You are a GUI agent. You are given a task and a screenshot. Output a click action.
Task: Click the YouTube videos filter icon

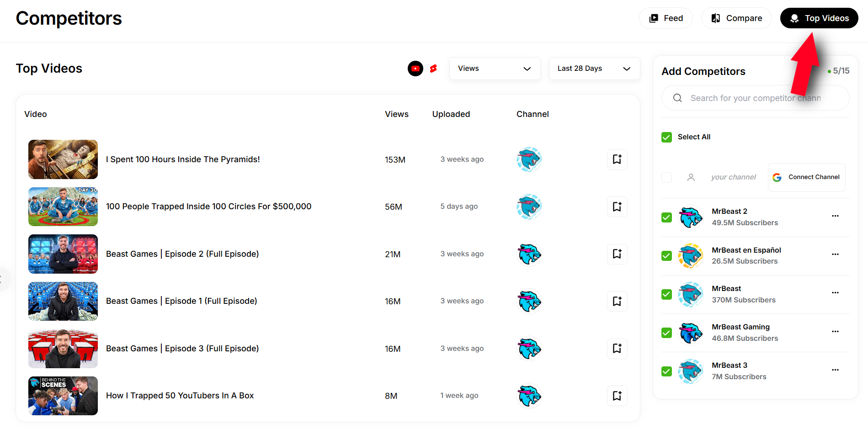tap(415, 69)
